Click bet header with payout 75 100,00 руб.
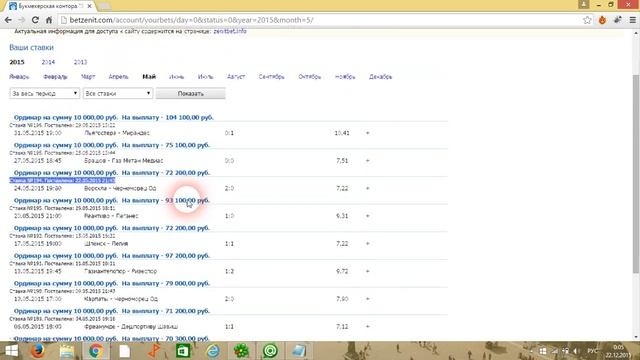 [112, 145]
